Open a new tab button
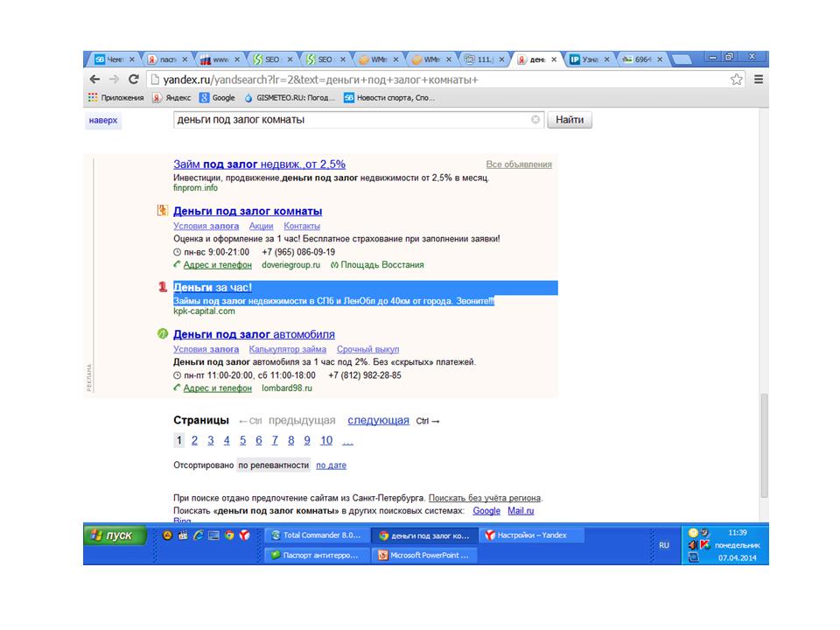 pos(681,59)
